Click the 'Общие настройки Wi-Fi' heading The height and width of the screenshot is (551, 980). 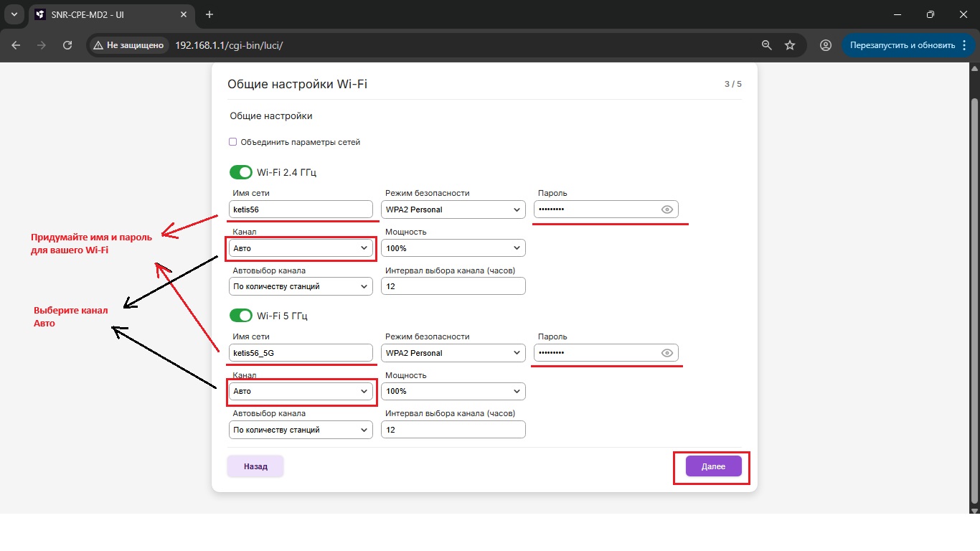point(297,84)
